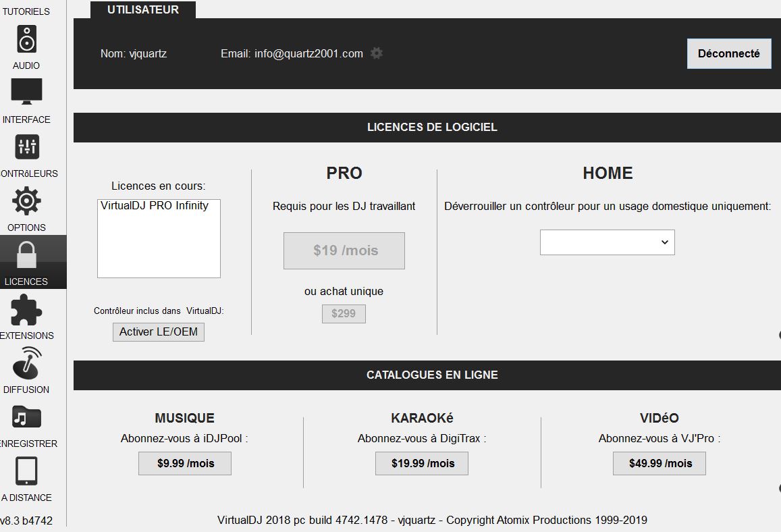
Task: Subscribe to DigiTrax at $19.99 /mois
Action: point(422,463)
